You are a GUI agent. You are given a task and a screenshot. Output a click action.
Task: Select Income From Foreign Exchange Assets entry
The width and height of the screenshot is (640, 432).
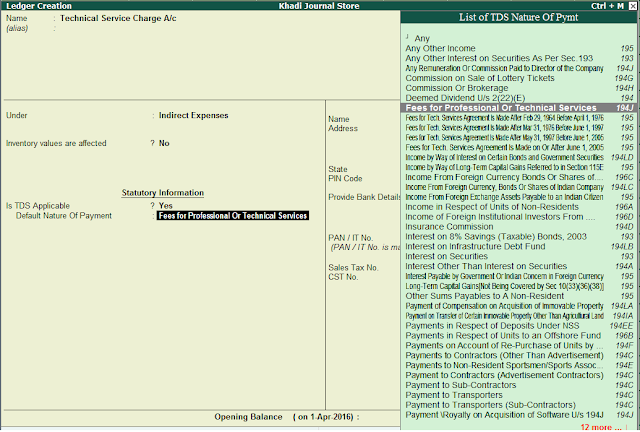[x=519, y=197]
